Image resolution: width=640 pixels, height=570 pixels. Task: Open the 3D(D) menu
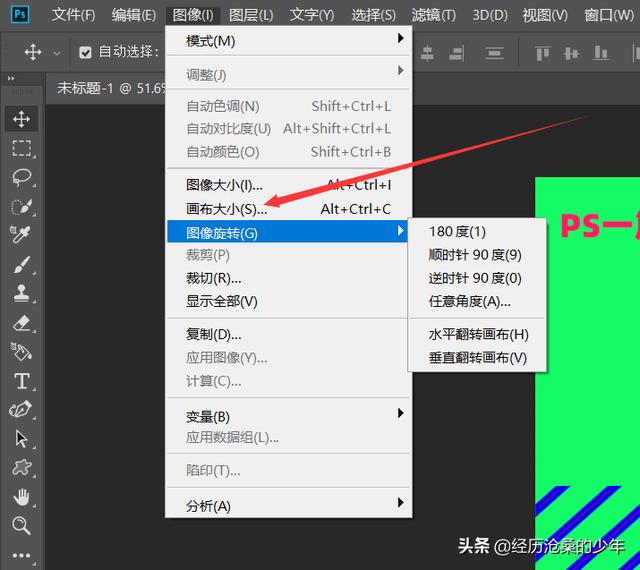tap(490, 15)
